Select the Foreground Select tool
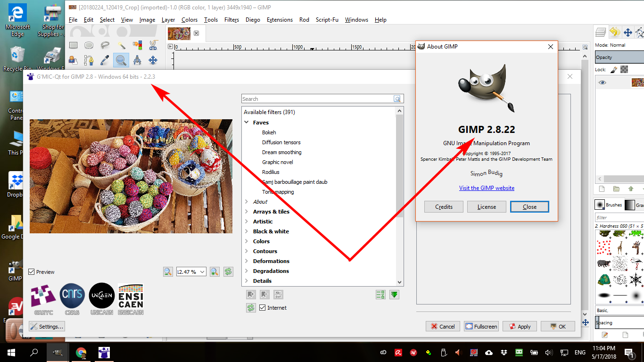Screen dimensions: 644x362 point(73,60)
